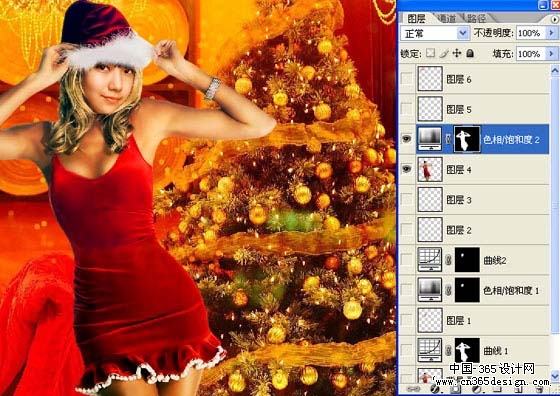Show the 曲线2 layer visibility box
The image size is (560, 396).
(406, 260)
